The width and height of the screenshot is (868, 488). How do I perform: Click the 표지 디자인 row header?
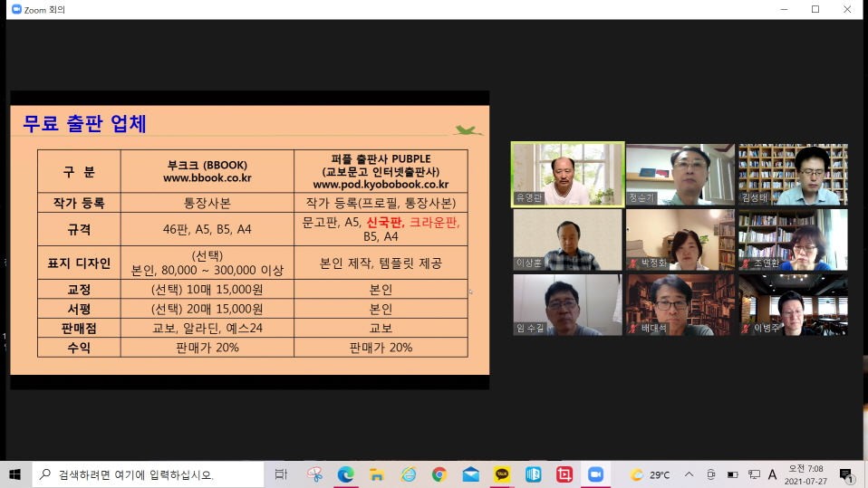tap(79, 263)
